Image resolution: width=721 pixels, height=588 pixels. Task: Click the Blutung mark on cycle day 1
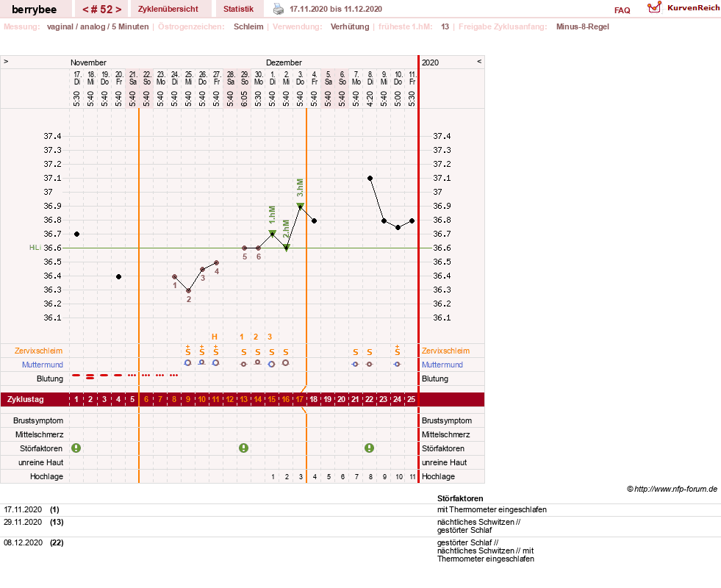[x=76, y=376]
